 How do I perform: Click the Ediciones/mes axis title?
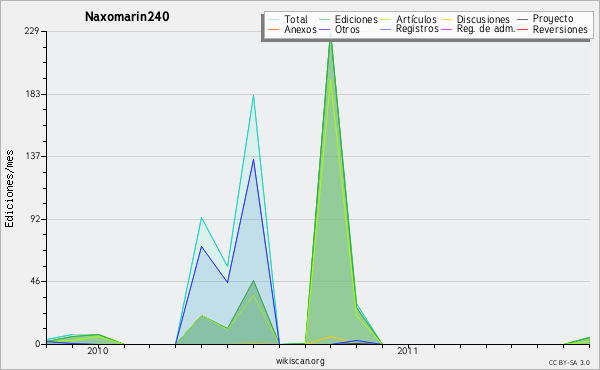[x=9, y=188]
